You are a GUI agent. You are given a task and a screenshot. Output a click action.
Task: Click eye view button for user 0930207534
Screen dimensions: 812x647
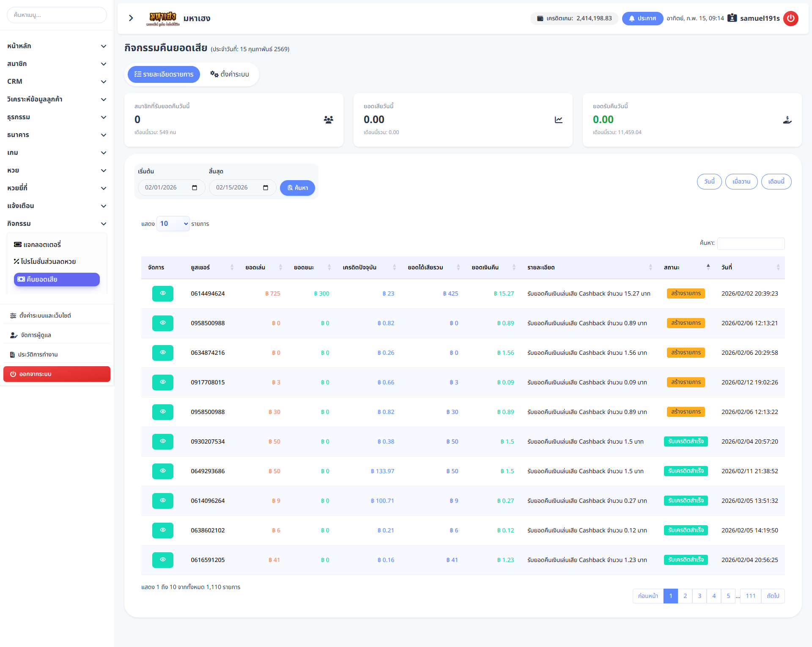pos(163,441)
